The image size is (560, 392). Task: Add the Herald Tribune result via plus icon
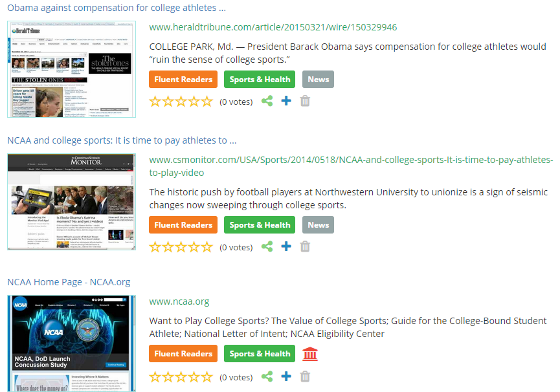286,101
